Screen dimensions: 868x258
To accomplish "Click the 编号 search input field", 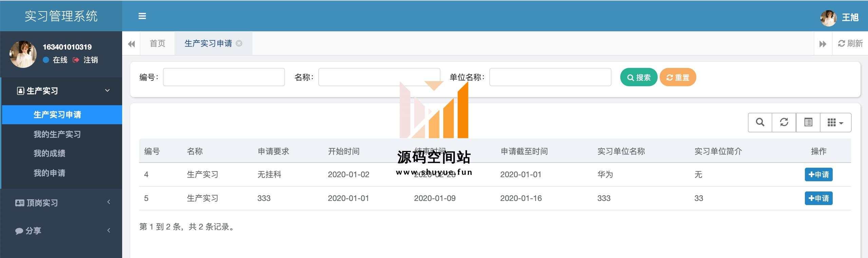I will tap(224, 77).
